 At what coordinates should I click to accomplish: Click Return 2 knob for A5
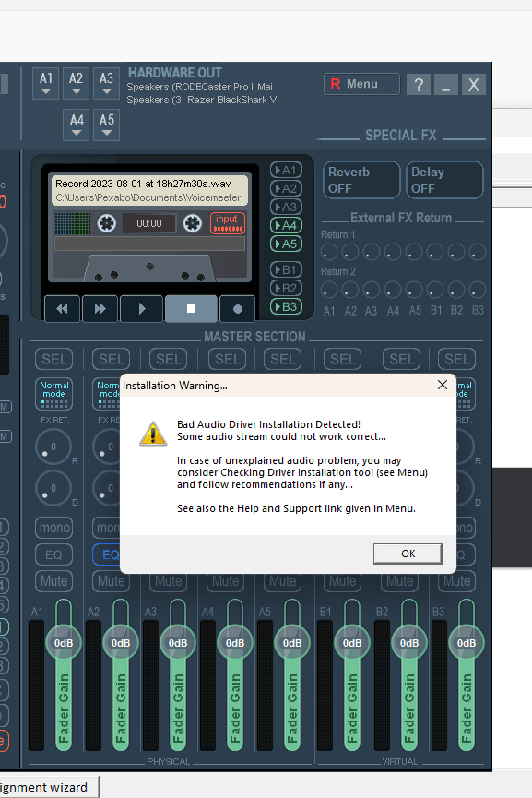(414, 290)
